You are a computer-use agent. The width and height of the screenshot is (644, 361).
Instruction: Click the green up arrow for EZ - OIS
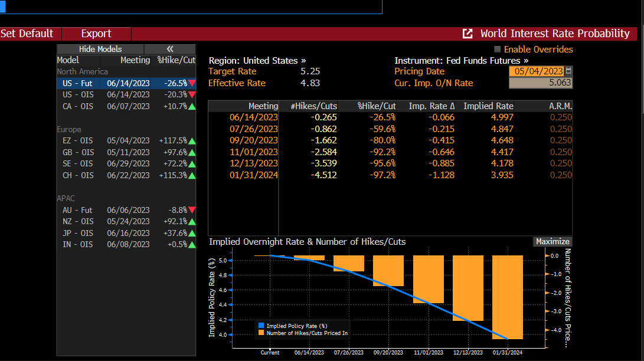point(192,141)
